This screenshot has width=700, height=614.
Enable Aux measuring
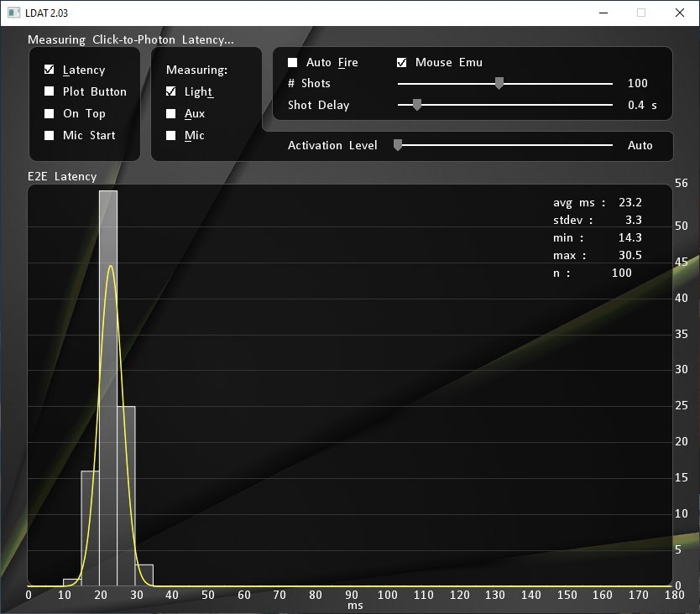click(171, 113)
